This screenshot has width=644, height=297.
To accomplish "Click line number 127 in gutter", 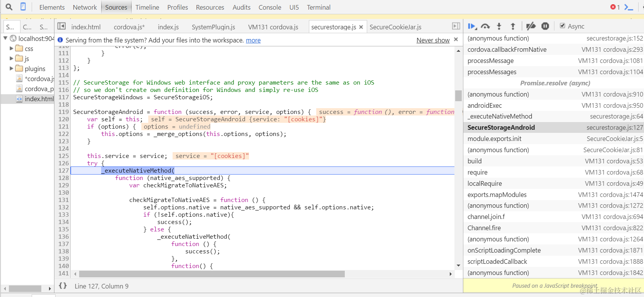I will pos(63,170).
